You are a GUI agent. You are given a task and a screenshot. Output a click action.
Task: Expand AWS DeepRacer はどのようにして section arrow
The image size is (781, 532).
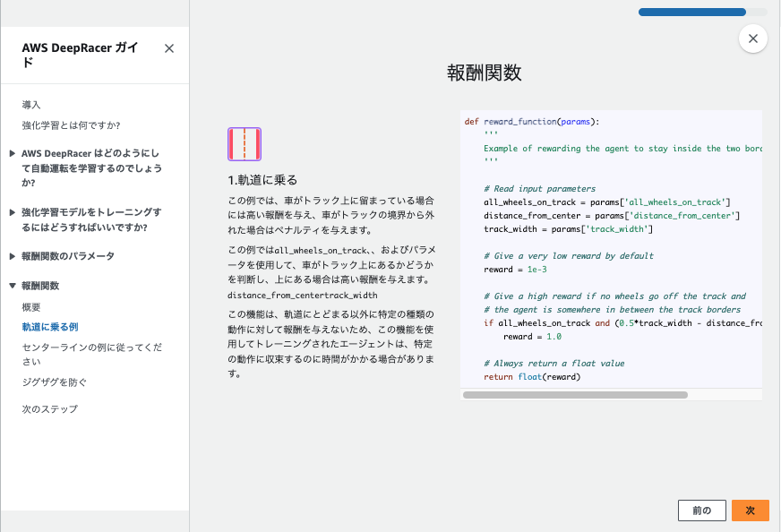13,153
